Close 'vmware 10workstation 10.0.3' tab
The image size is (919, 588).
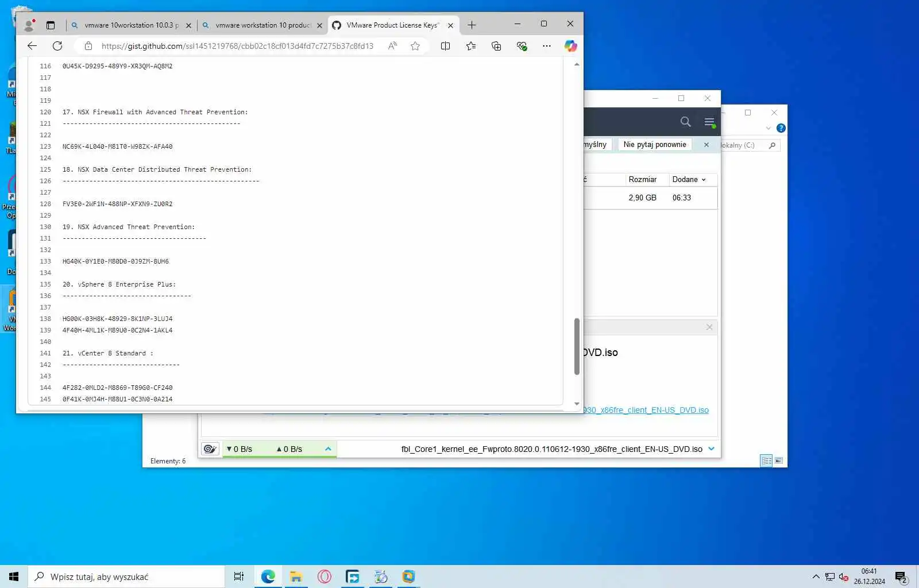(x=188, y=25)
